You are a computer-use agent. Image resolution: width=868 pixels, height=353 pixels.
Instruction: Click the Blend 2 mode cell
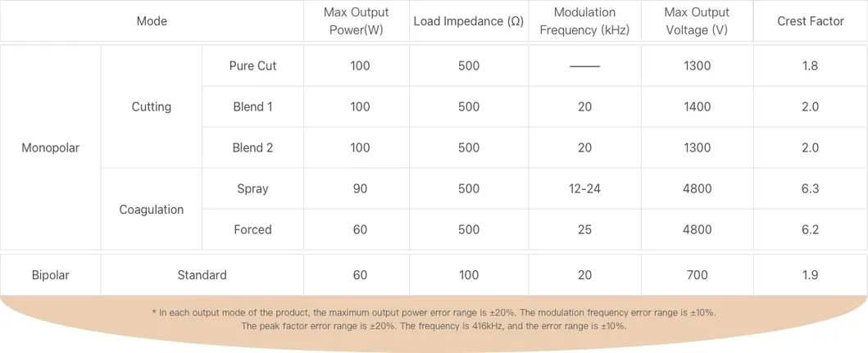tap(252, 148)
